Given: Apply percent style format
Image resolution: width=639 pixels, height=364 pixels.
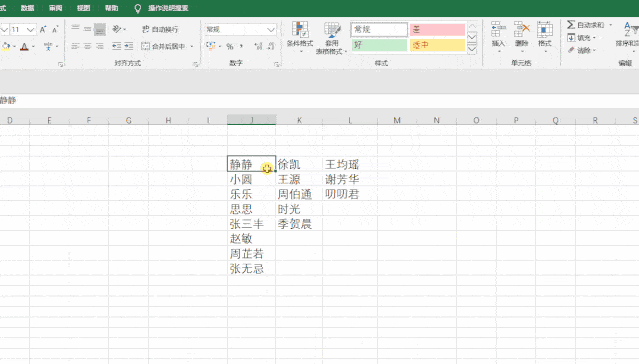Looking at the screenshot, I should coord(230,46).
